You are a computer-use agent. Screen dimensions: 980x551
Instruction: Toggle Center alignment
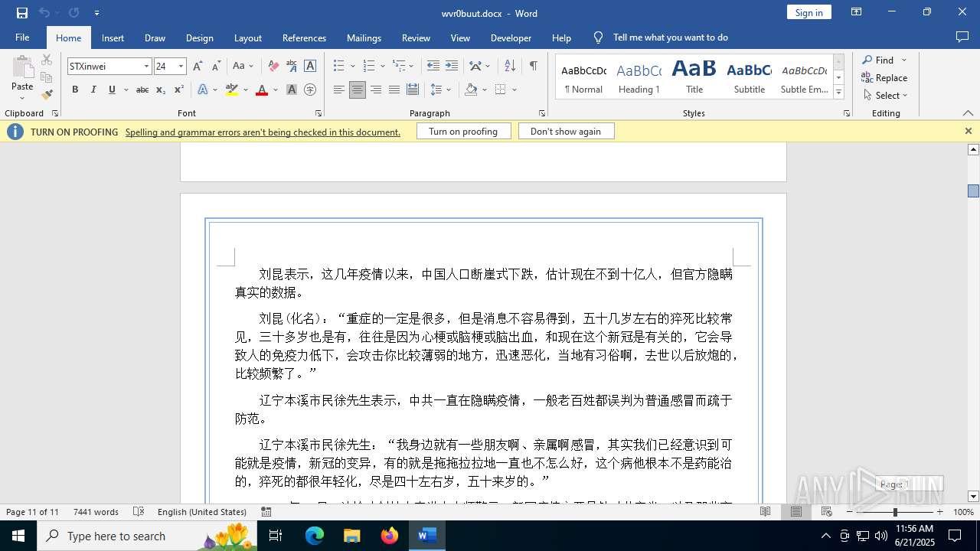(358, 90)
